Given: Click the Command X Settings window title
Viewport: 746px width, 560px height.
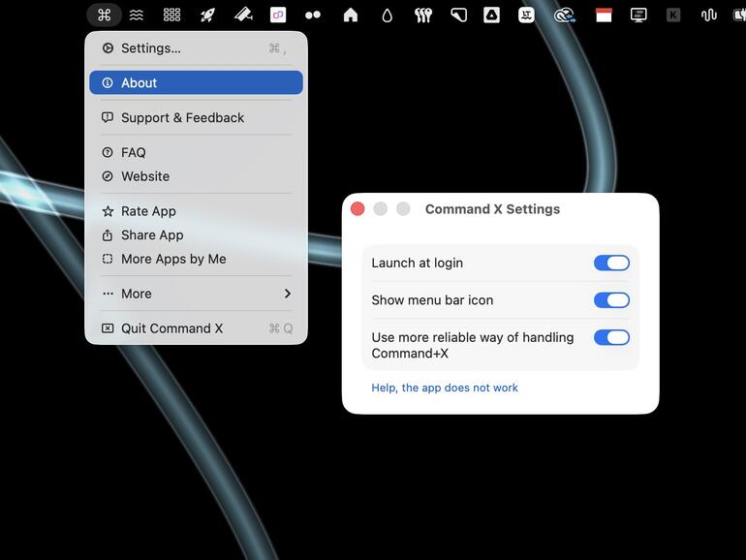Looking at the screenshot, I should point(492,209).
